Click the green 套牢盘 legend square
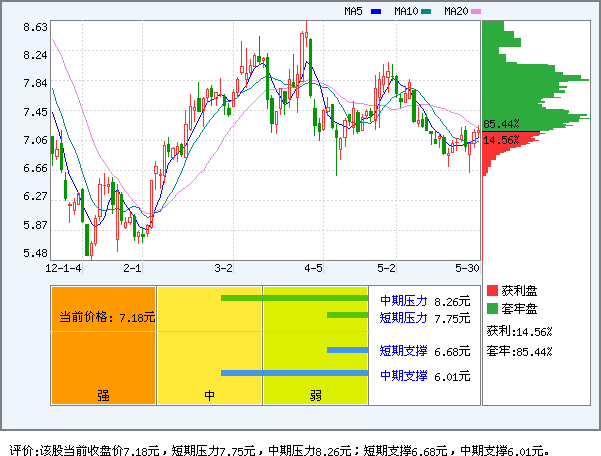601x456 pixels. tap(492, 308)
